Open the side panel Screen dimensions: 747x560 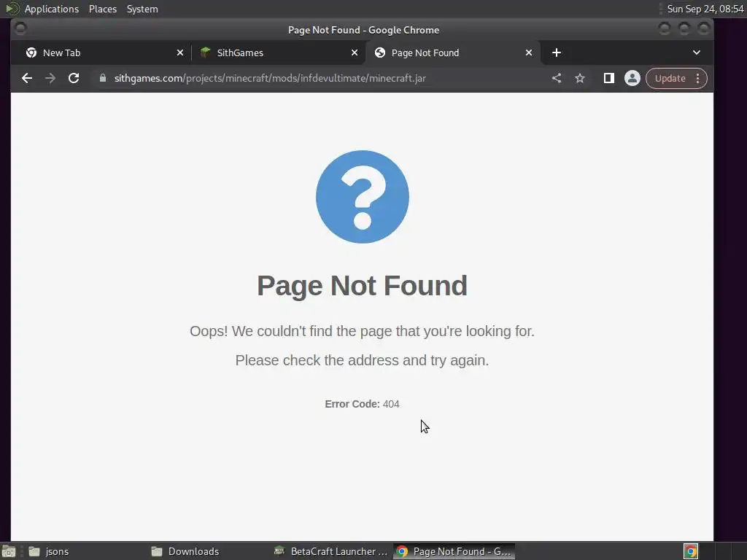pos(609,79)
